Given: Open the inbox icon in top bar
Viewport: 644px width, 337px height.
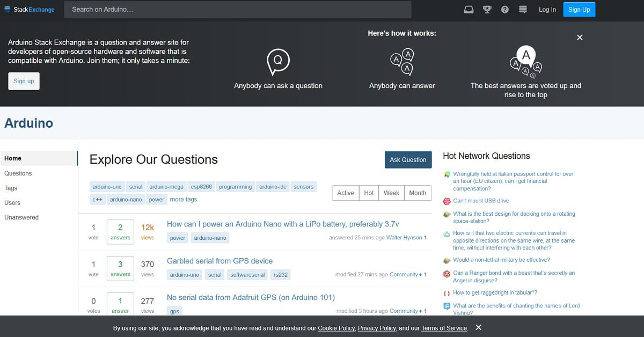Looking at the screenshot, I should [469, 10].
